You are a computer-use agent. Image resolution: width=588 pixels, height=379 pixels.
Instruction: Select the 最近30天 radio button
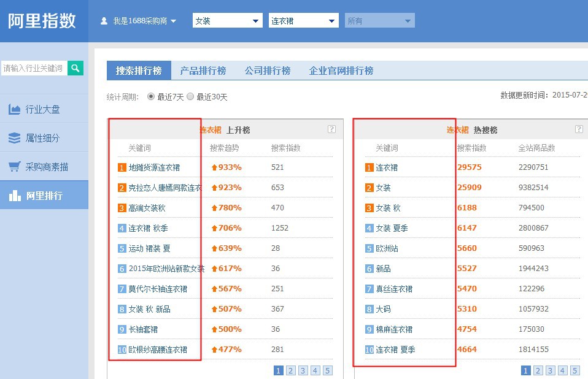tap(190, 97)
